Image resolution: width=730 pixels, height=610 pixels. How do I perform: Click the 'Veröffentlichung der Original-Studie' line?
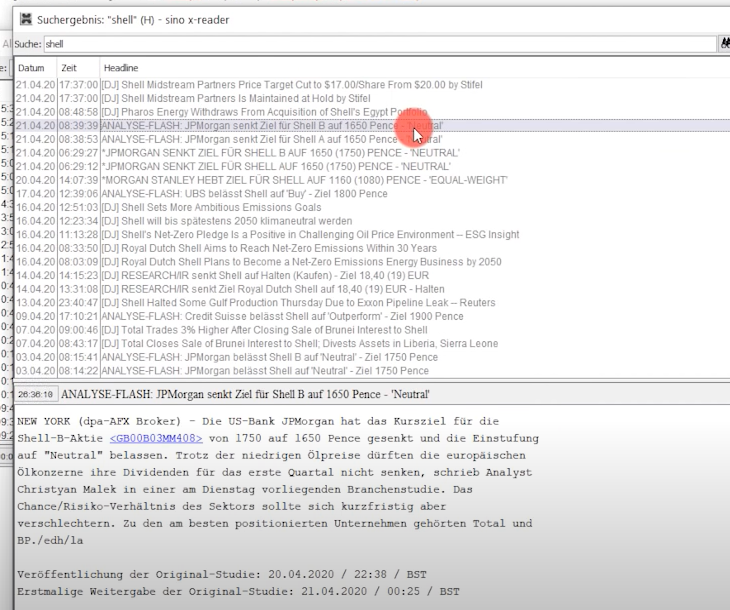point(222,574)
